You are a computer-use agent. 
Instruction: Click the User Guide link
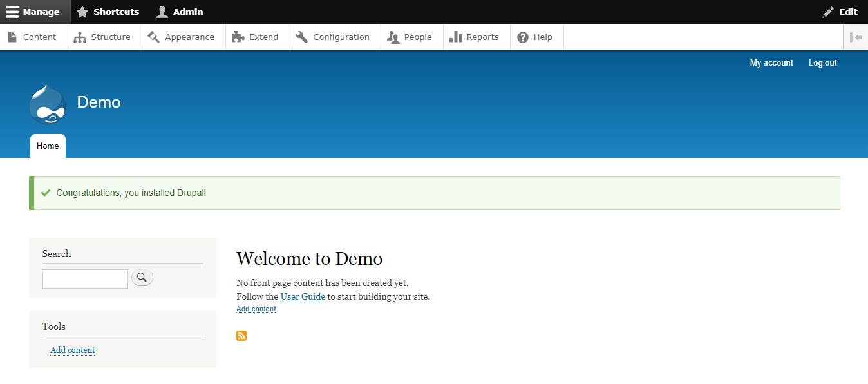[303, 296]
